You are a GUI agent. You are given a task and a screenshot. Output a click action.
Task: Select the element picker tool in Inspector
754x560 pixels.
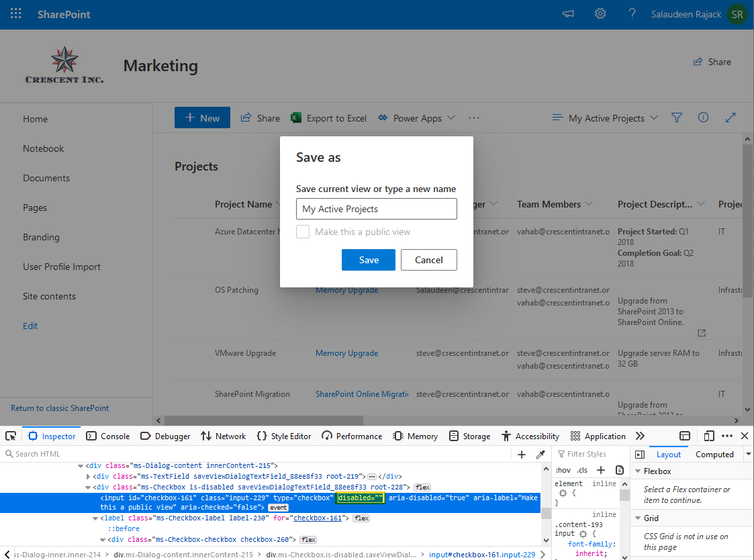click(x=10, y=436)
